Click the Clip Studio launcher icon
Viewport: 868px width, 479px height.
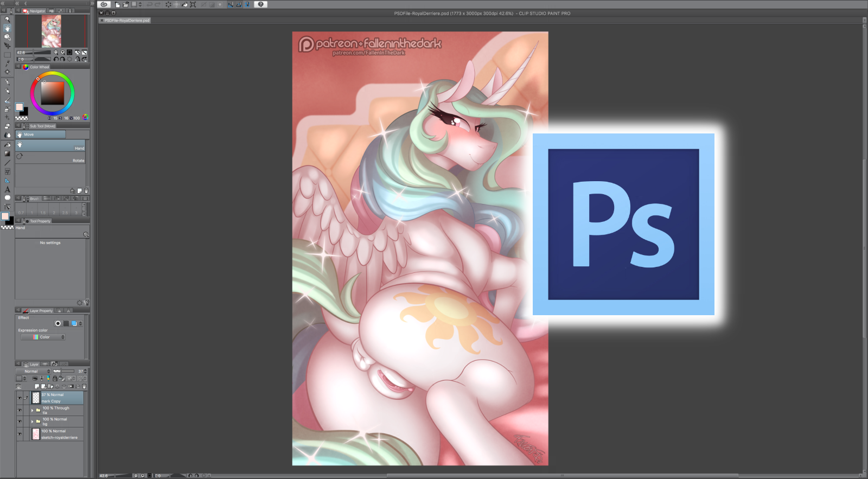coord(104,4)
